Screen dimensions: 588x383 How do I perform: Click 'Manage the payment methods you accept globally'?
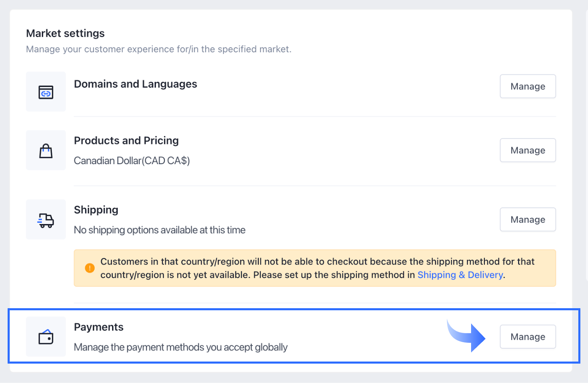181,347
